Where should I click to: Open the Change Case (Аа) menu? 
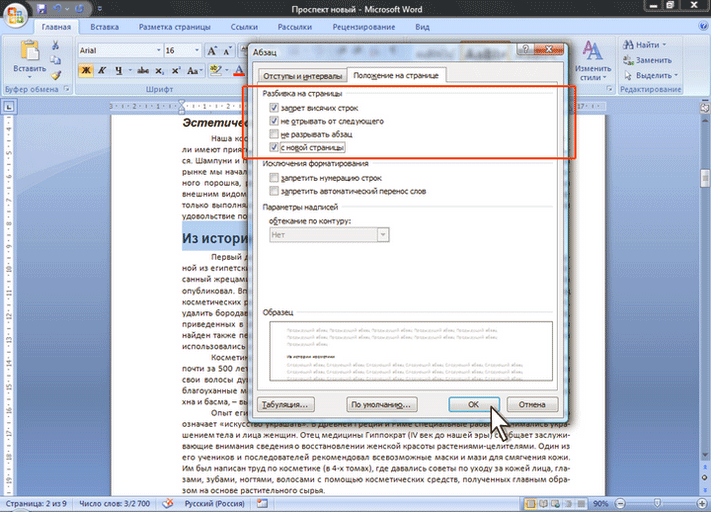194,70
